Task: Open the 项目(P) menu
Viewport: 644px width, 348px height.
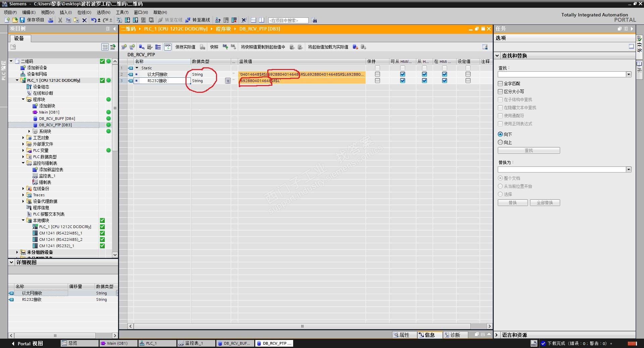Action: (x=10, y=12)
